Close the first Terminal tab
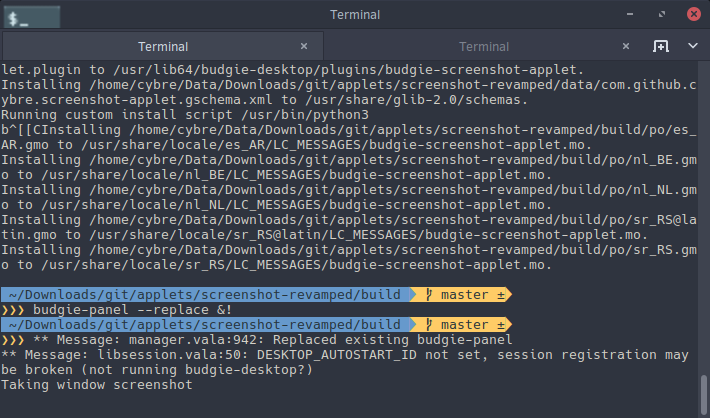710x418 pixels. (304, 46)
